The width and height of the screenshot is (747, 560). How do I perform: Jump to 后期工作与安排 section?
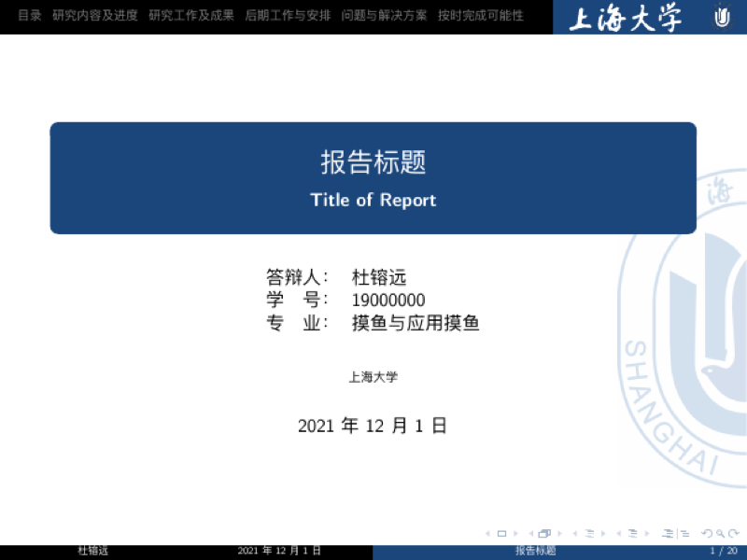coord(288,16)
